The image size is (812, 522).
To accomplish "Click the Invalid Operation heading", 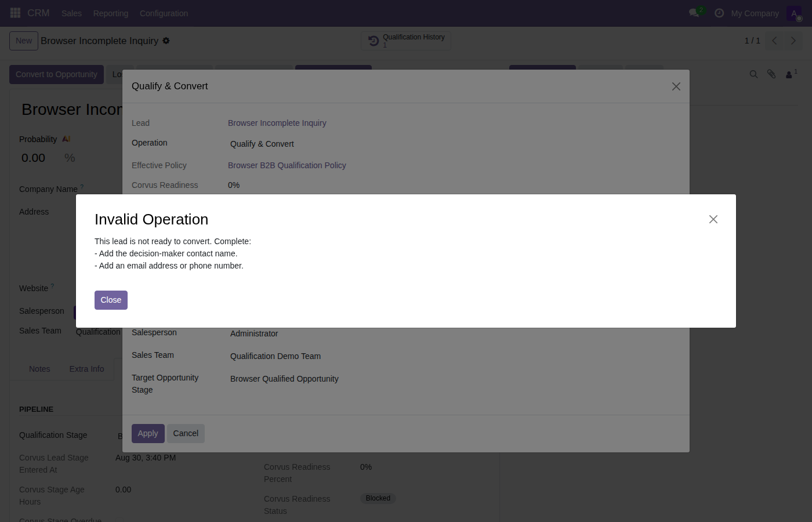I will pos(151,219).
